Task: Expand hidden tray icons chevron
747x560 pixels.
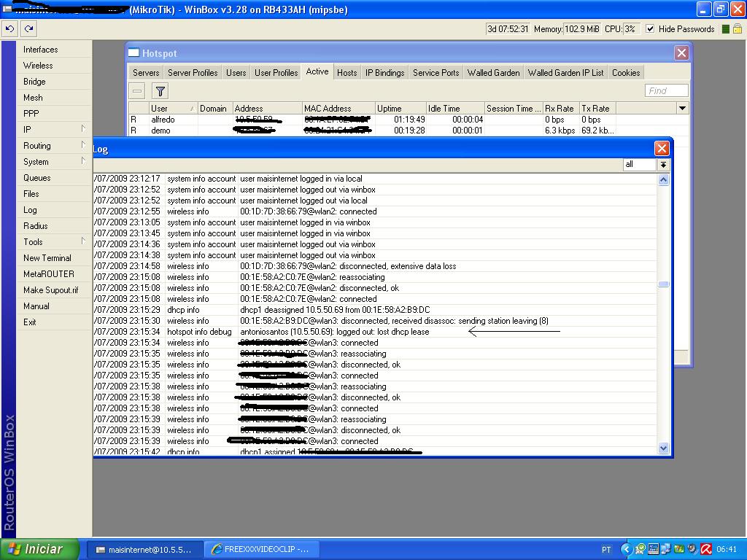Action: 626,550
